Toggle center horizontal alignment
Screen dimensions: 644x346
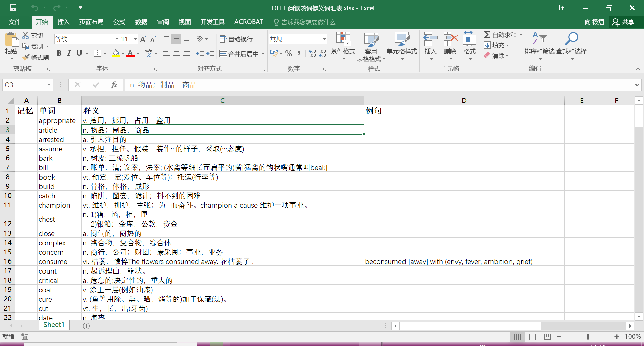176,53
